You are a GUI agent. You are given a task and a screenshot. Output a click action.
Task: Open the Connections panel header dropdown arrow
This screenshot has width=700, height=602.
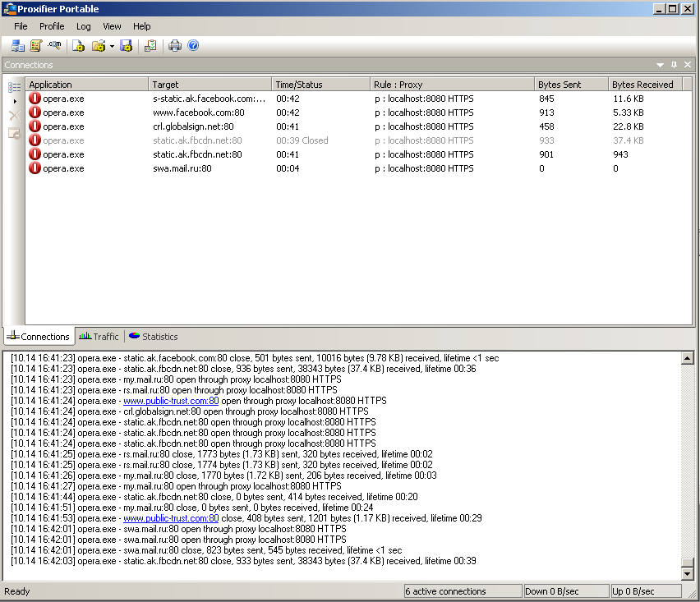[660, 65]
